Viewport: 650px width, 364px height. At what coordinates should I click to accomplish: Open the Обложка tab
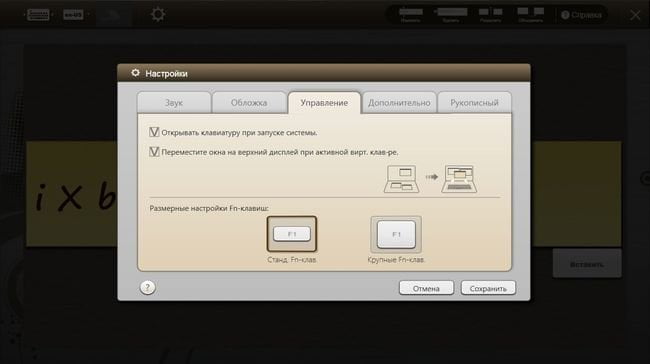point(249,102)
